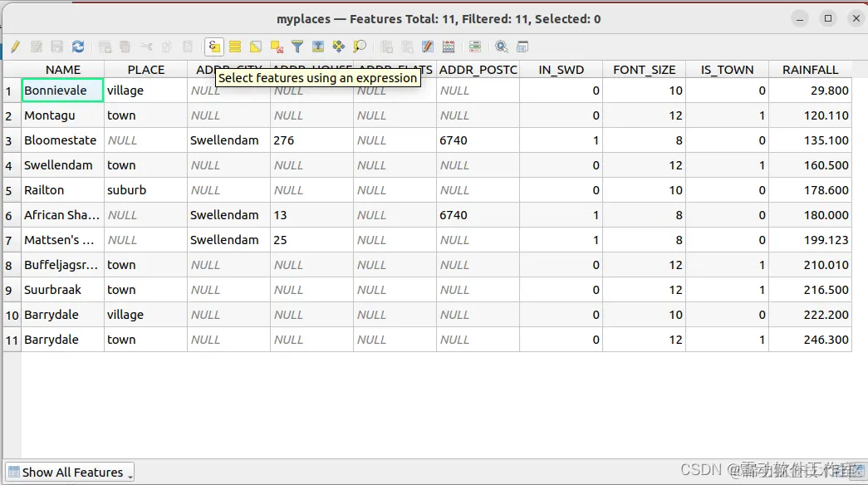Click the Bloomestate name cell

[62, 140]
